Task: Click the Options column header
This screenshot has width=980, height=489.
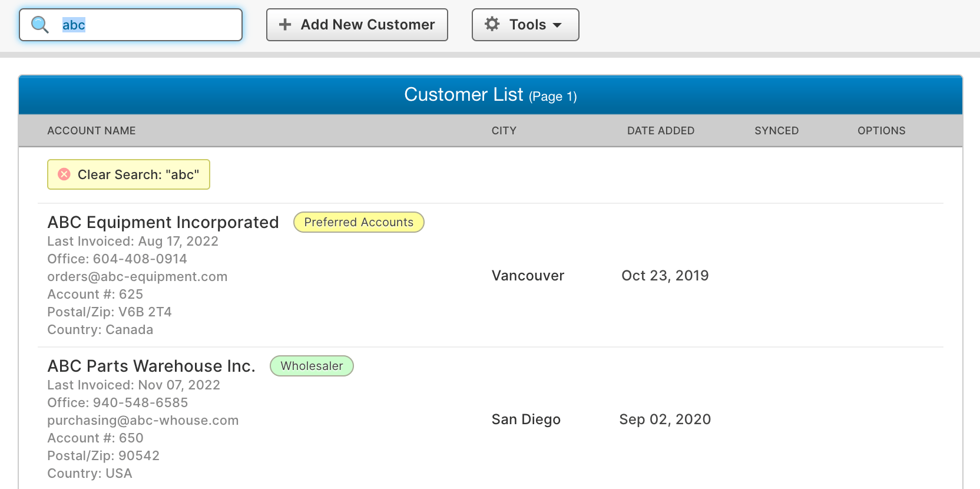Action: click(x=881, y=131)
